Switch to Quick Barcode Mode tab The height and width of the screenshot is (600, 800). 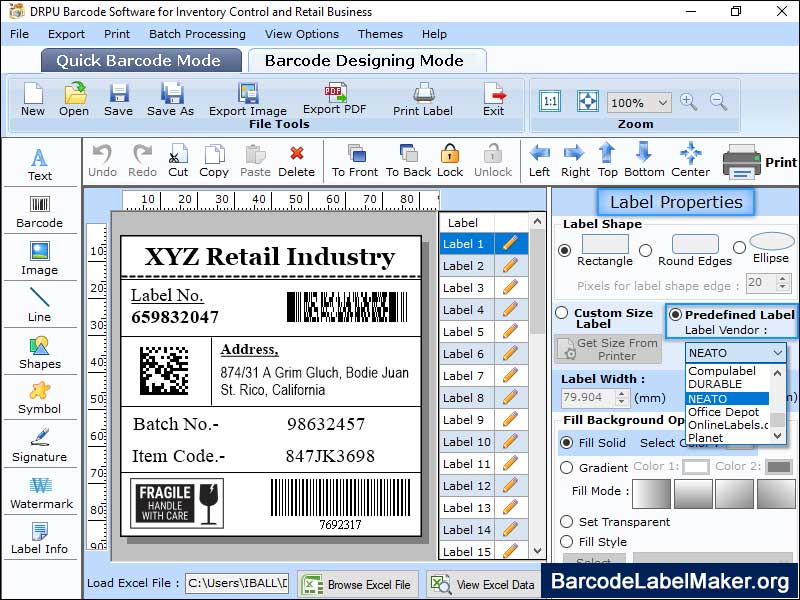[140, 60]
